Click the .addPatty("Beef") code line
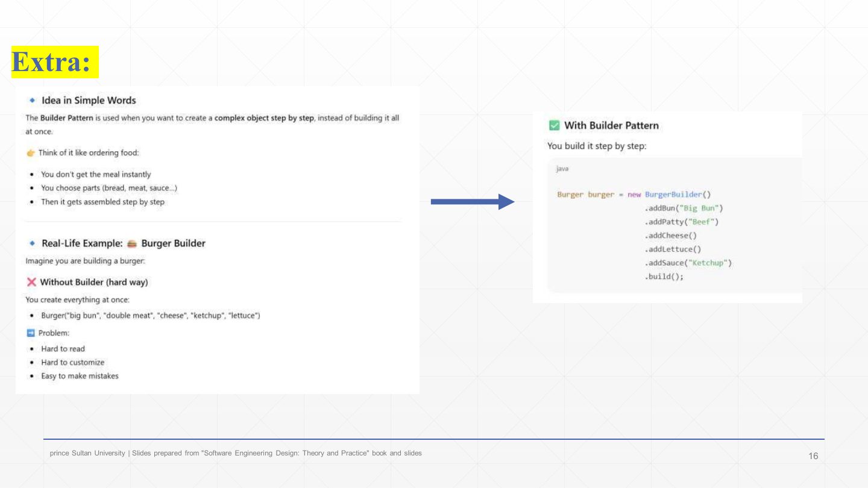This screenshot has width=868, height=488. (682, 222)
